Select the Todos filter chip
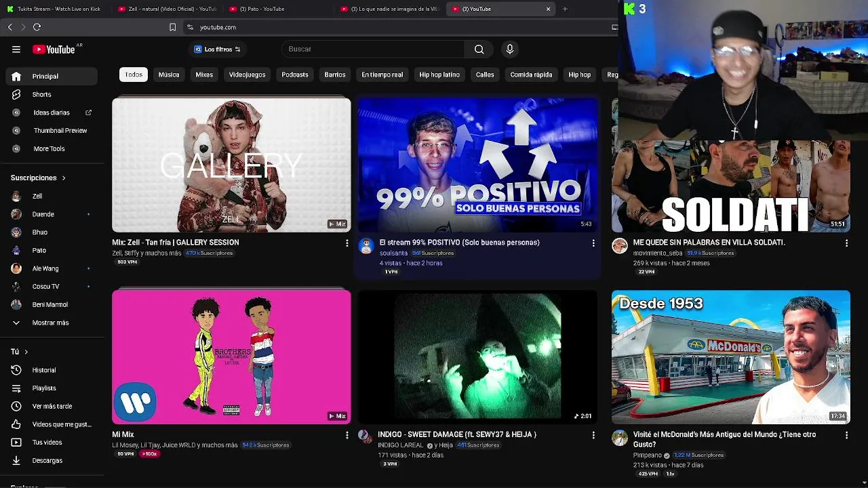This screenshot has height=488, width=868. tap(134, 75)
